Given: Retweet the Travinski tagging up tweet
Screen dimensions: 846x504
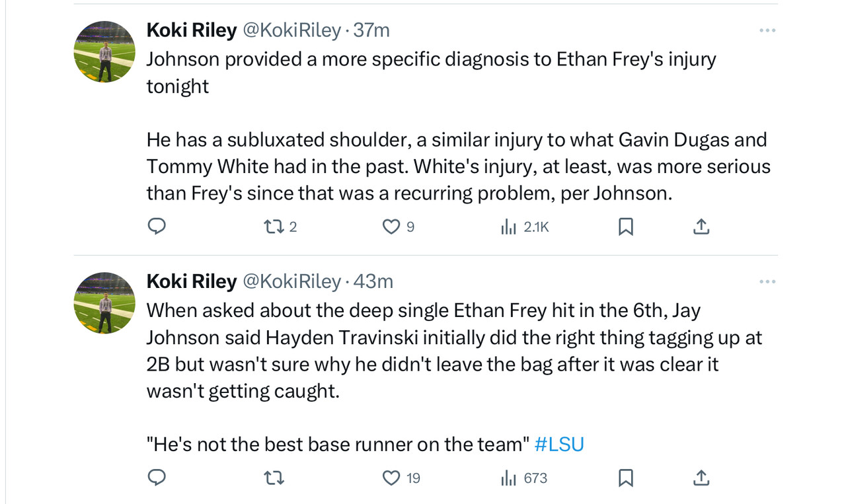Looking at the screenshot, I should click(x=272, y=478).
